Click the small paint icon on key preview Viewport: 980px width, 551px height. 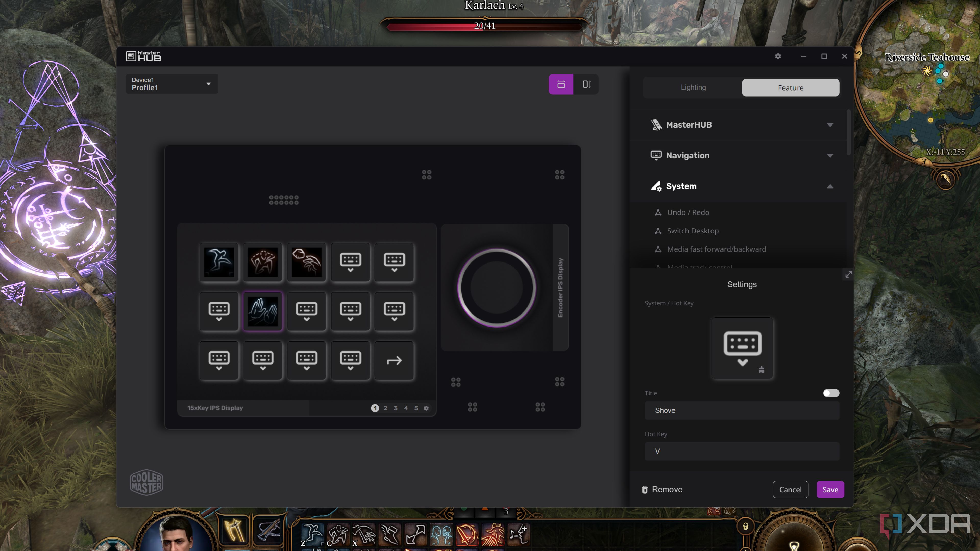coord(761,370)
